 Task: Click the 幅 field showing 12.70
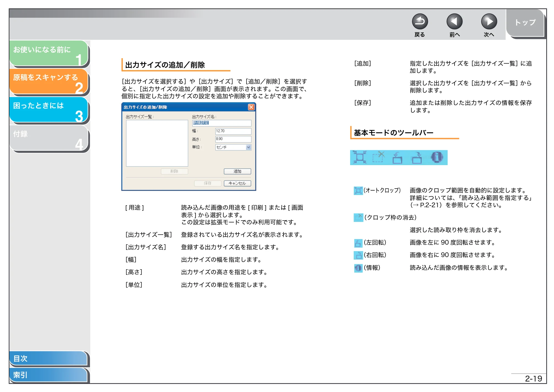pyautogui.click(x=233, y=131)
